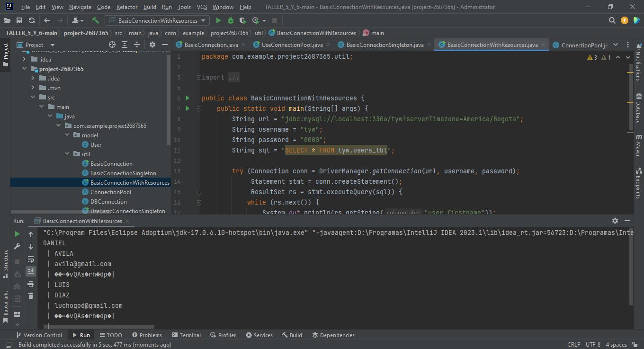Expand the folded import statements
The height and width of the screenshot is (349, 644).
coord(233,77)
